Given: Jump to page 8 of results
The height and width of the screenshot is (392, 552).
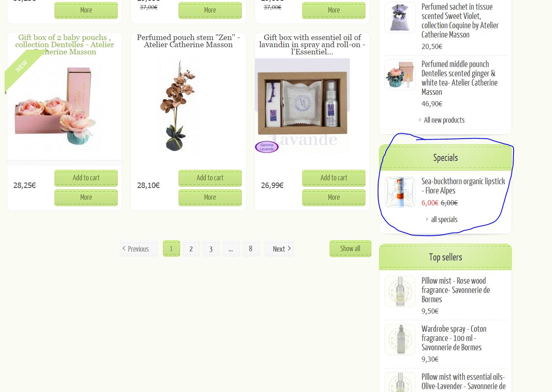Looking at the screenshot, I should 251,249.
